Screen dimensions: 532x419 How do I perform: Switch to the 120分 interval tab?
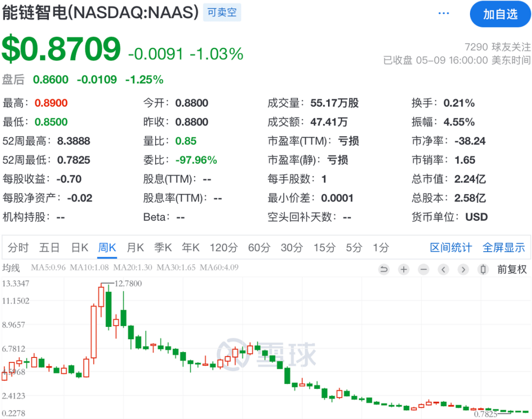tap(223, 248)
